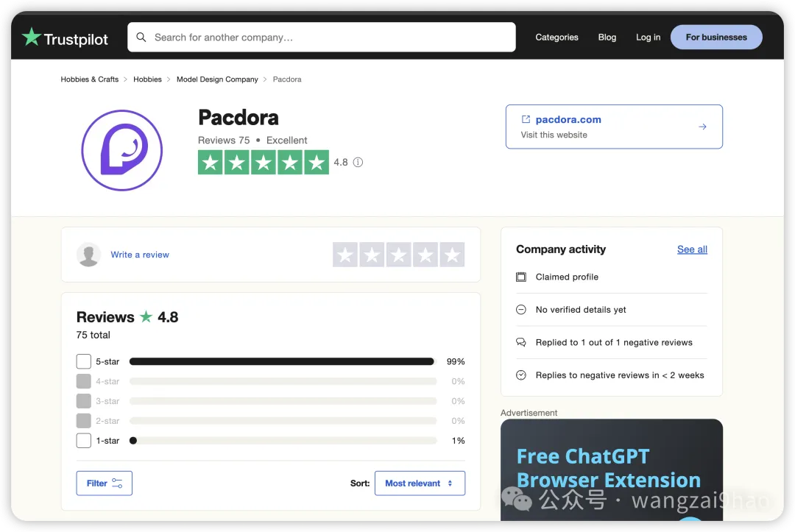Rate two stars in Write a review
Viewport: 795px width, 532px height.
point(372,255)
